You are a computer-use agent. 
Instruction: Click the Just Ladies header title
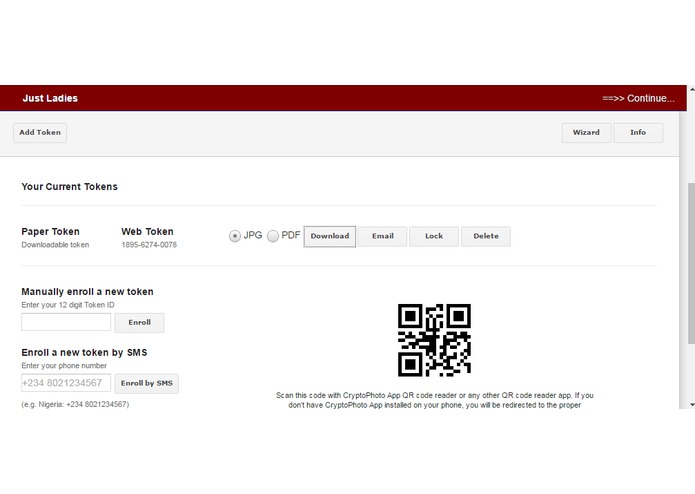point(50,98)
